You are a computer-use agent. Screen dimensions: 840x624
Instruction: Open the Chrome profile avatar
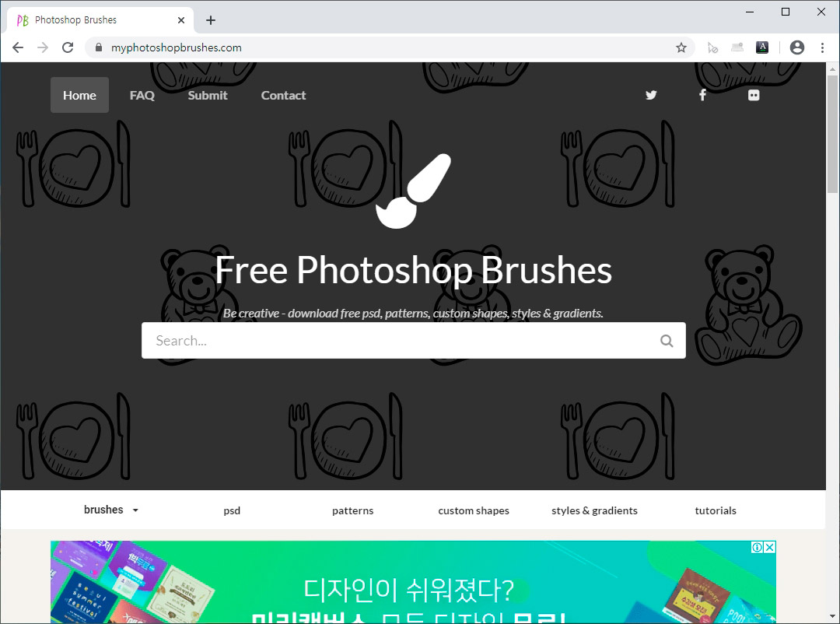click(x=797, y=47)
